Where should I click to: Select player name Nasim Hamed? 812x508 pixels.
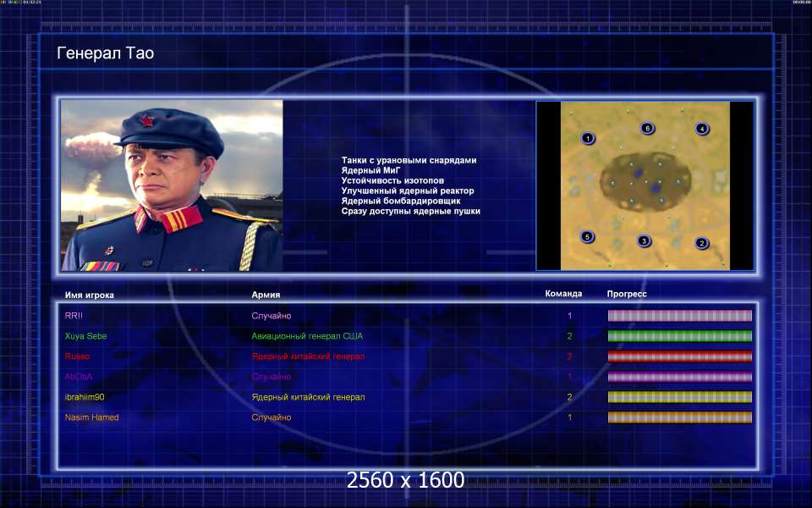pos(91,417)
